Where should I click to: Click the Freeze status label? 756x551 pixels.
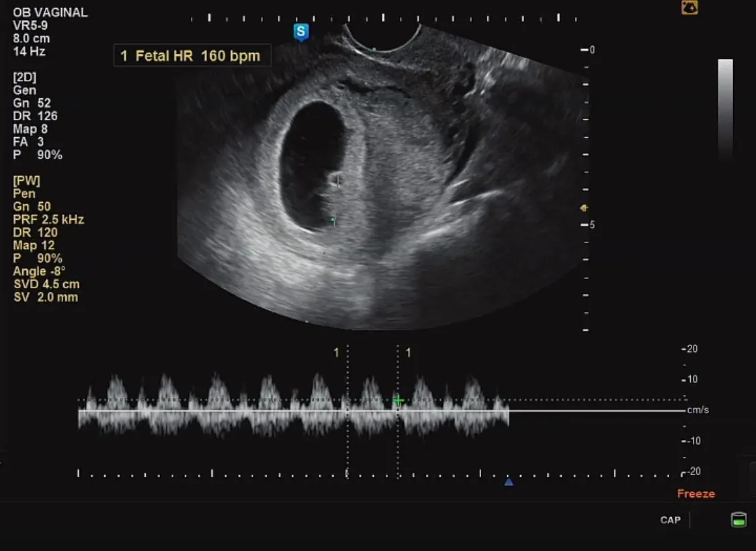click(696, 494)
